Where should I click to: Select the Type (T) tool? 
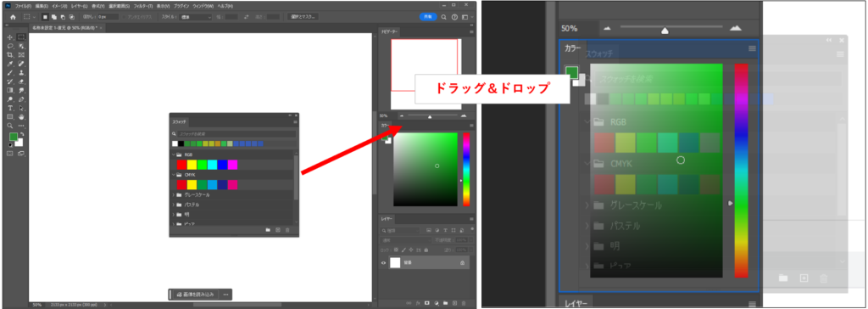point(10,108)
